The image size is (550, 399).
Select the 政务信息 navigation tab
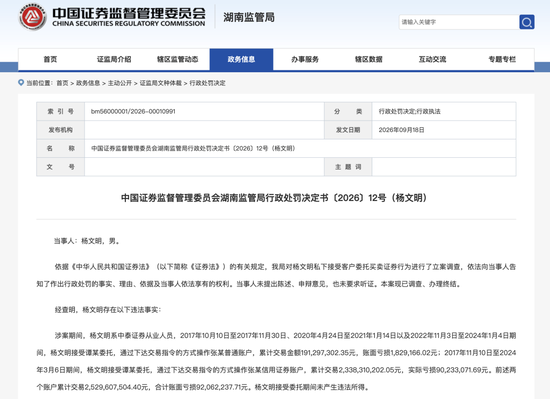(x=241, y=59)
